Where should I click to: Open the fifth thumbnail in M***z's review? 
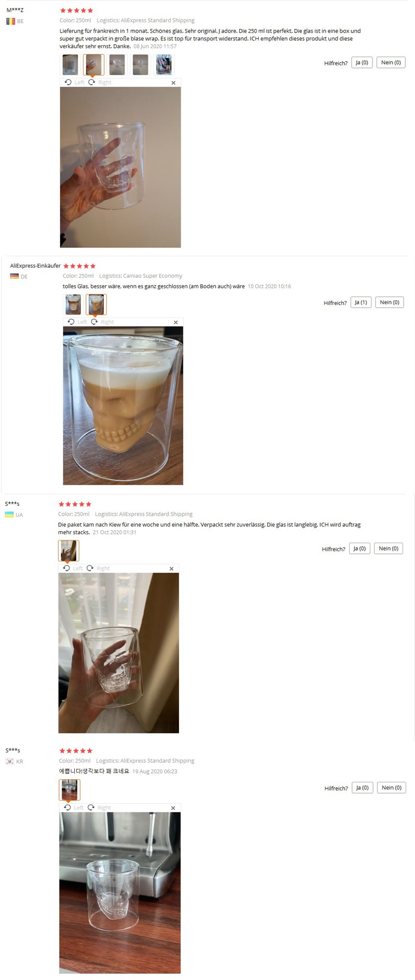[x=164, y=65]
